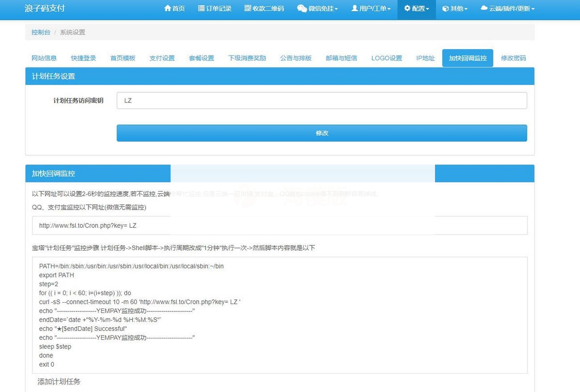
Task: Select the user icon beside 用户/工单
Action: pyautogui.click(x=355, y=8)
